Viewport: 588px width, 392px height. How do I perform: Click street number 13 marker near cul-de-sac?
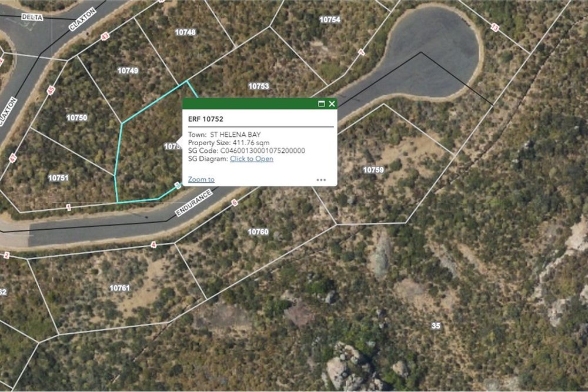click(x=495, y=28)
